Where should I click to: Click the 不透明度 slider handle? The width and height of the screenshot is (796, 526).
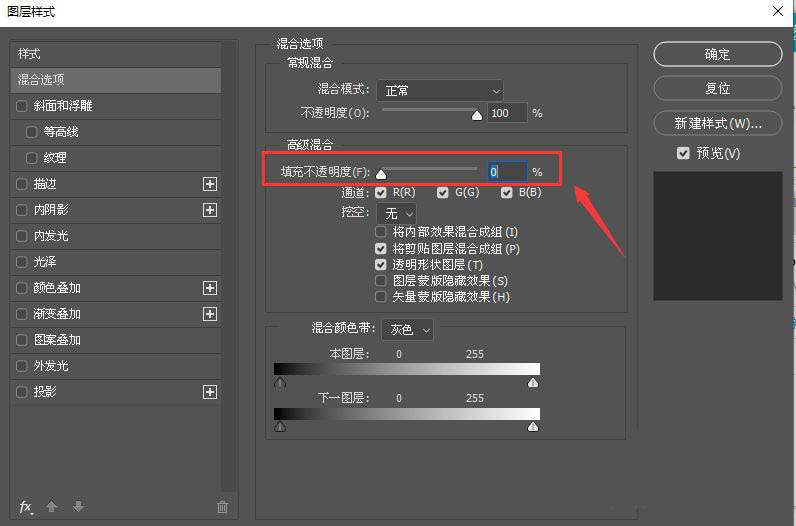point(477,116)
